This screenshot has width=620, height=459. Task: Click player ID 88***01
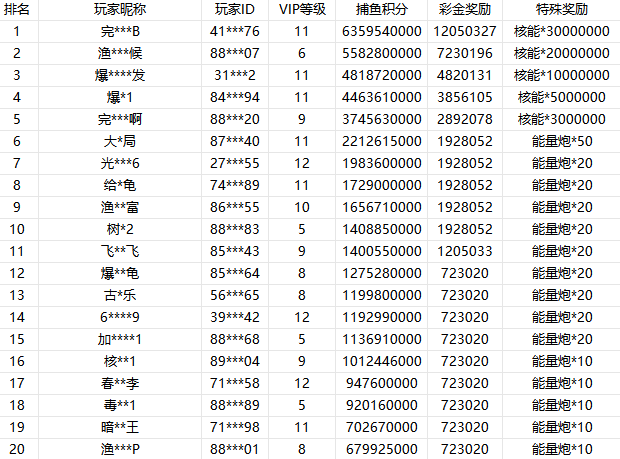tap(234, 449)
